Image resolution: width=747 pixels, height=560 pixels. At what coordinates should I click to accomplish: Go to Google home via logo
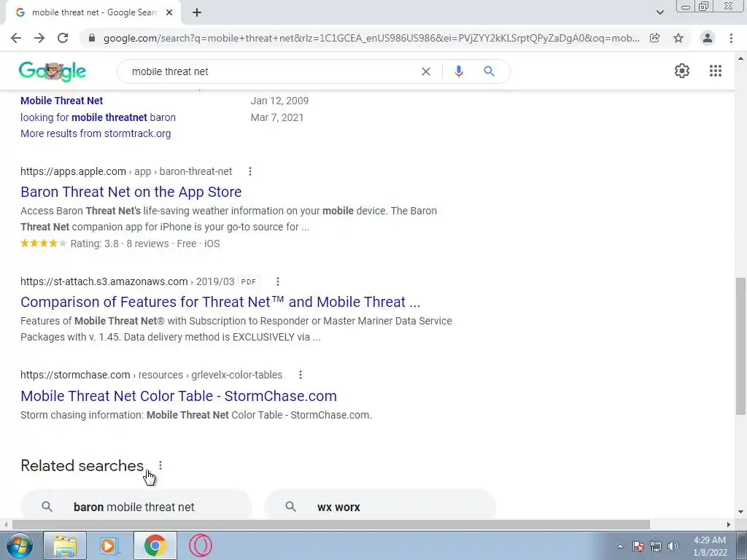(x=53, y=71)
